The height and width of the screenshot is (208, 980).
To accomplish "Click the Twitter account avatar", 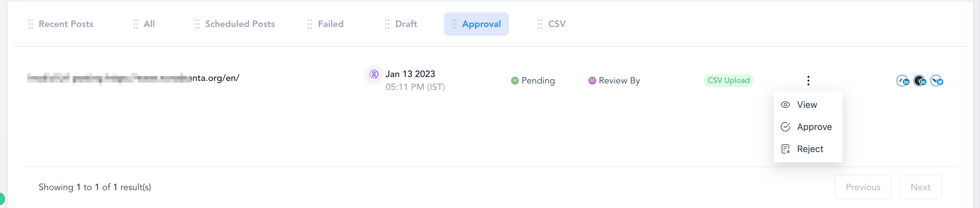I will tap(936, 81).
